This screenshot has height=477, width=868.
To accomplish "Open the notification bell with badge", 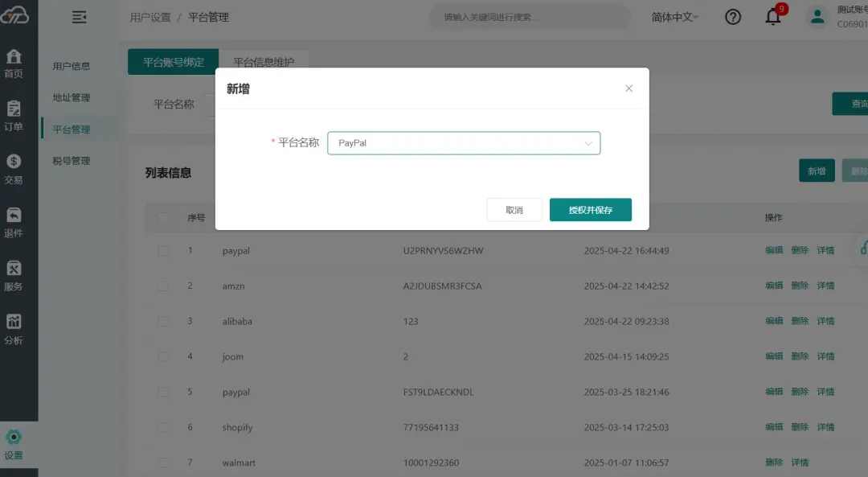I will coord(773,17).
